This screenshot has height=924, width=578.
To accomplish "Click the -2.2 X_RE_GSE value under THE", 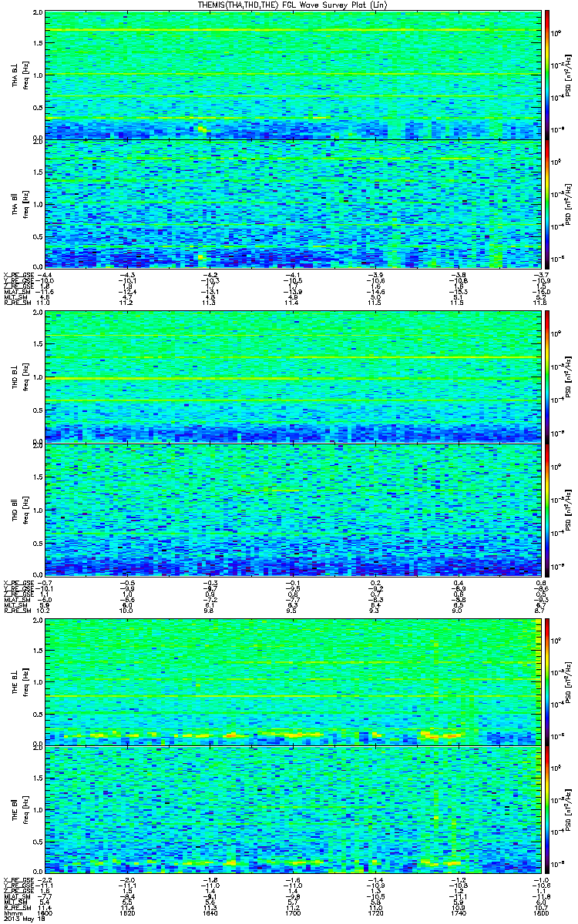I will [45, 881].
